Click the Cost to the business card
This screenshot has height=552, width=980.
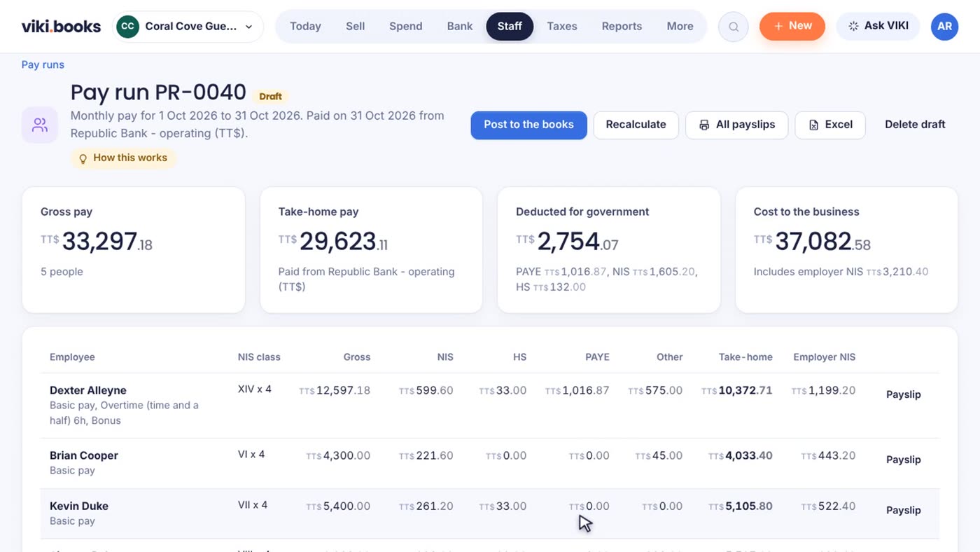(x=846, y=249)
